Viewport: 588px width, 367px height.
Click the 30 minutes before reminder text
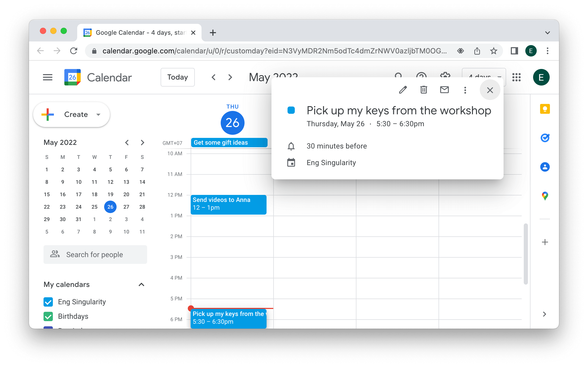(x=337, y=146)
